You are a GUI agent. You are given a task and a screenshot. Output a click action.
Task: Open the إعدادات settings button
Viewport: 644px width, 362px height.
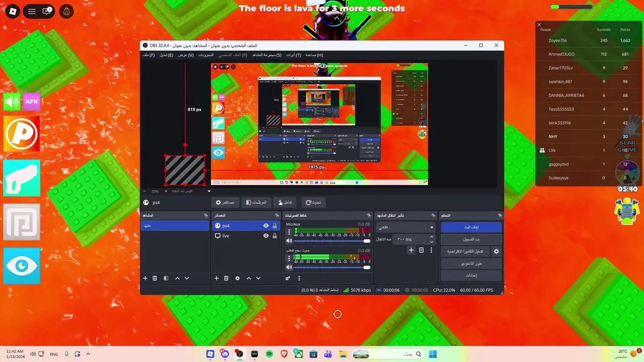[x=471, y=276]
